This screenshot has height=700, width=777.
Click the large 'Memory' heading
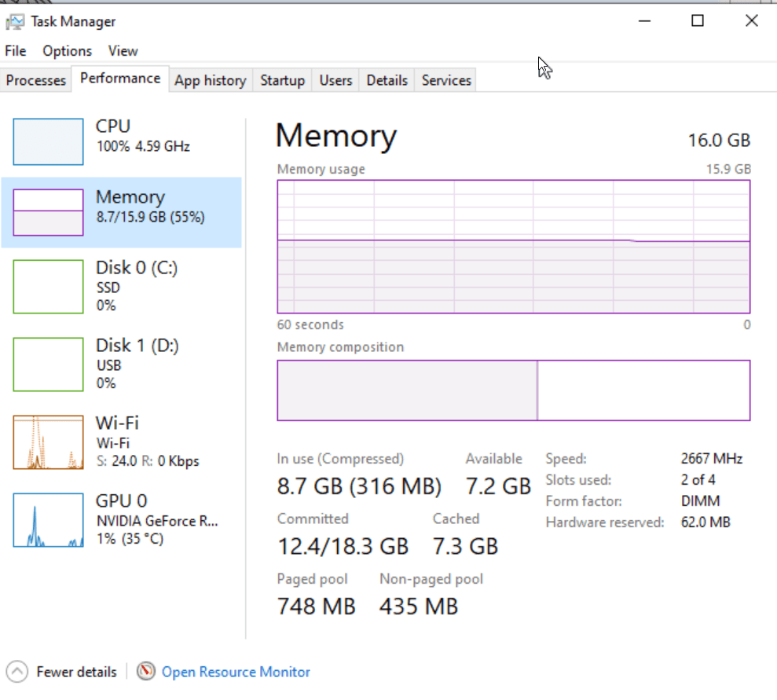click(336, 136)
